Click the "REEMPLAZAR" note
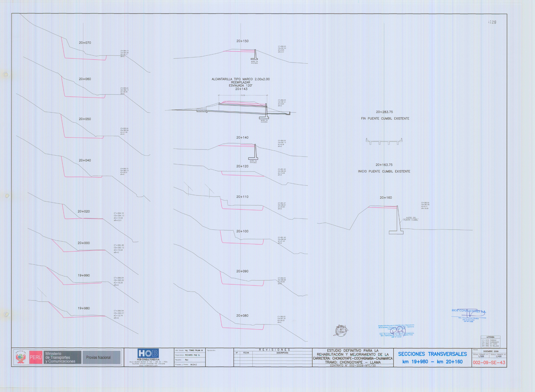Screen dimensions: 535x392 coord(241,82)
